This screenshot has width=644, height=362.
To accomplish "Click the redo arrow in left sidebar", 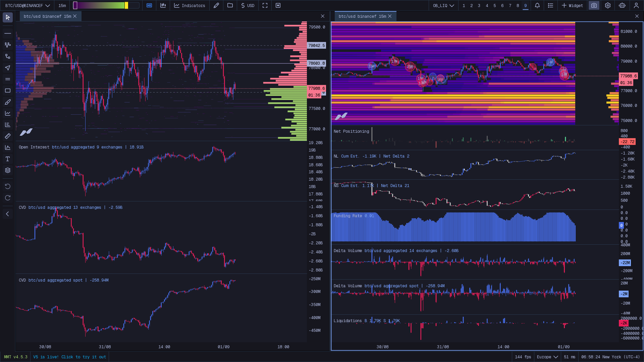I will pos(8,198).
